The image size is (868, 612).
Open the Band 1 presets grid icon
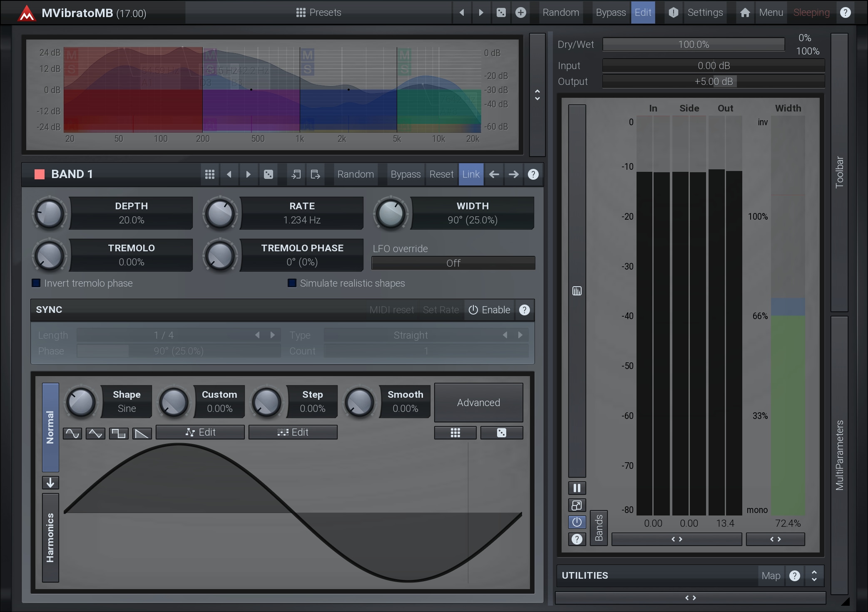209,174
